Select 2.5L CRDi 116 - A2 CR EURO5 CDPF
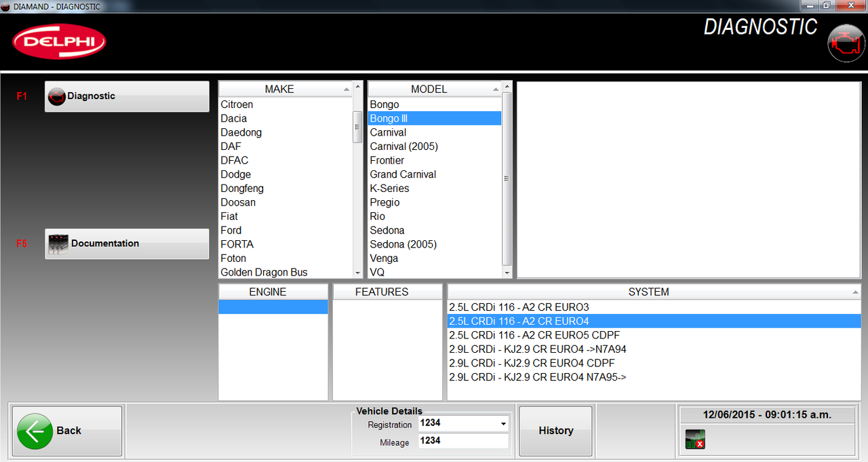868x462 pixels. tap(654, 335)
